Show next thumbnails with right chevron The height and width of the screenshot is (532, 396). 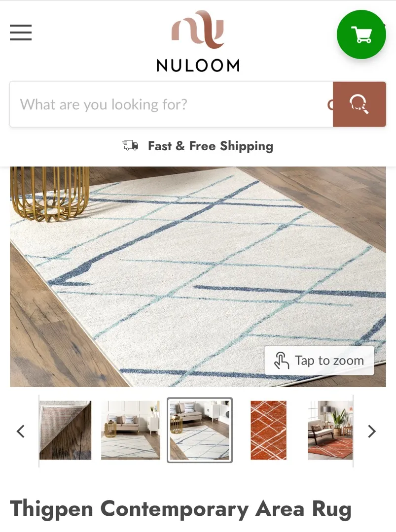click(372, 431)
